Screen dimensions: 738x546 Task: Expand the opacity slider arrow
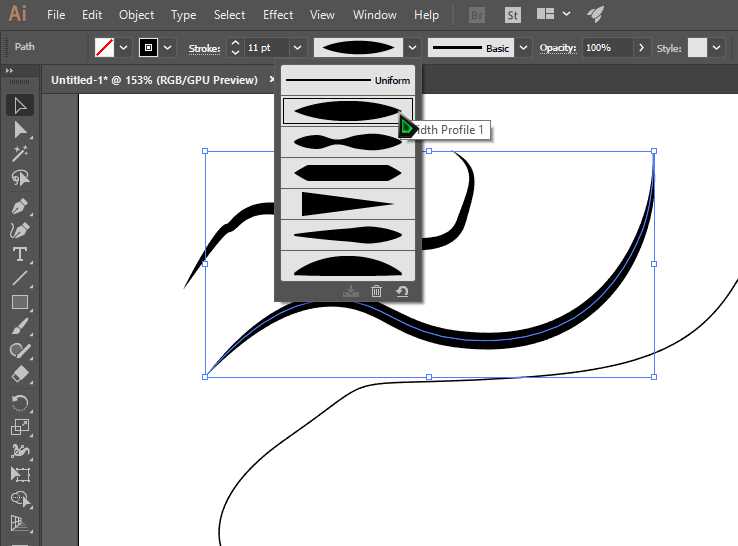tap(641, 48)
